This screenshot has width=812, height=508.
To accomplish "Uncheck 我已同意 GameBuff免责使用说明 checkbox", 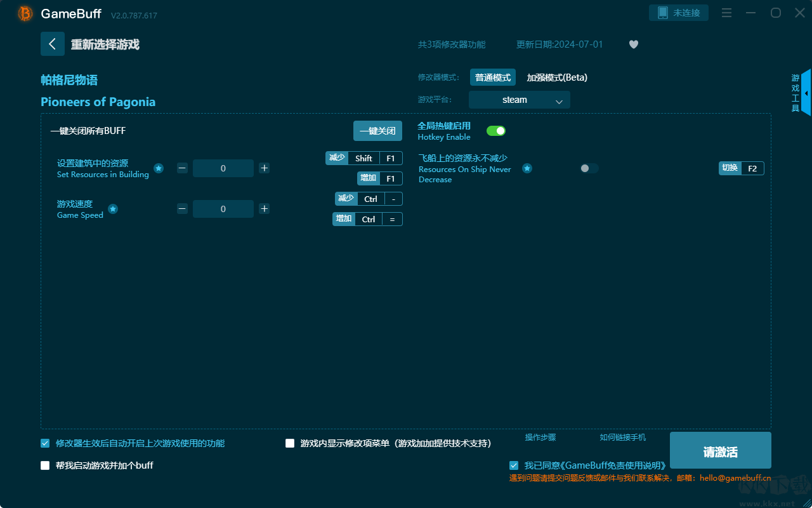I will (x=513, y=465).
